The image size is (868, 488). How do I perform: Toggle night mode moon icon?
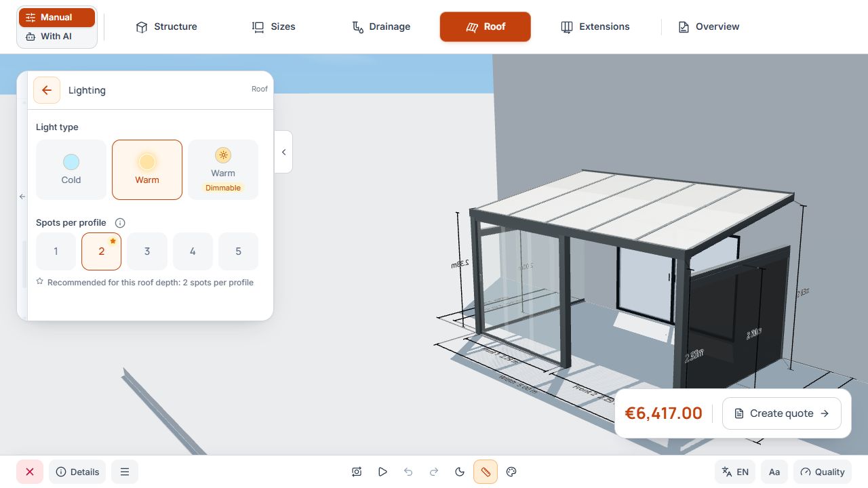pos(460,472)
